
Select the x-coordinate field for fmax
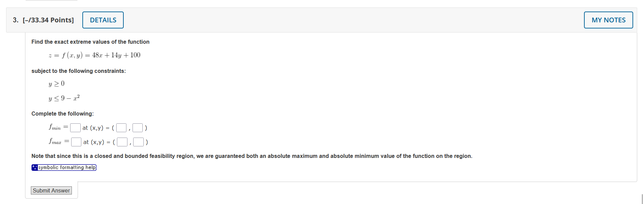[x=122, y=142]
